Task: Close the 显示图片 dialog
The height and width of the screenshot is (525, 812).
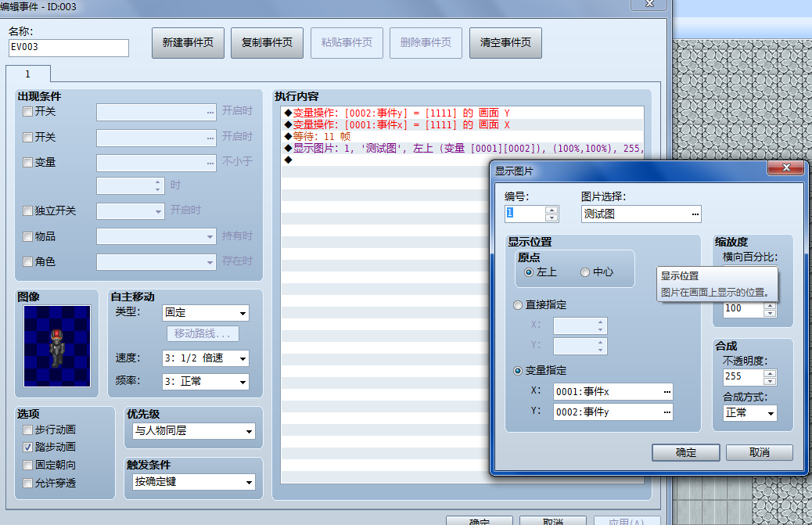Action: coord(786,167)
